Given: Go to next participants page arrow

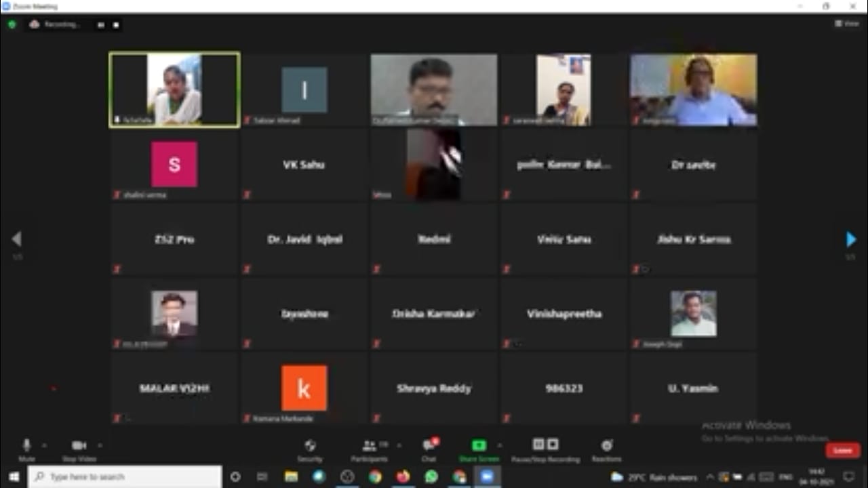Looking at the screenshot, I should click(851, 239).
